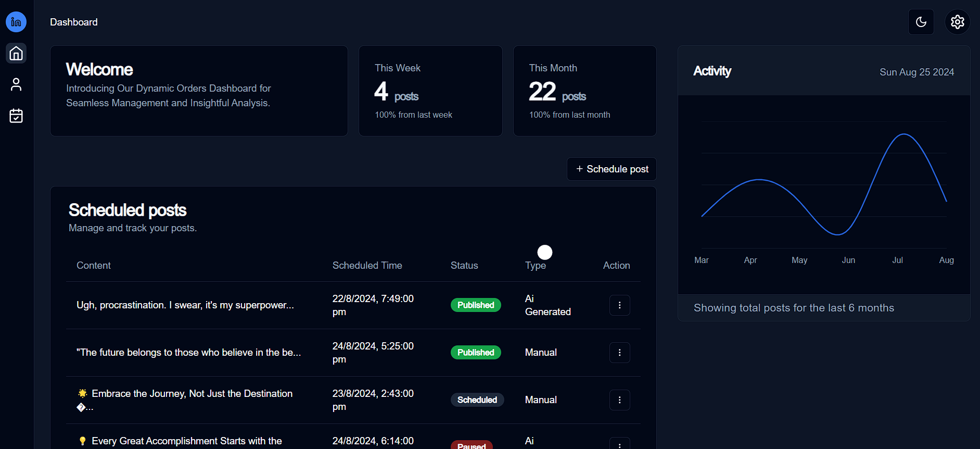Click the Jul peak on Activity chart
This screenshot has width=980, height=449.
[x=903, y=134]
